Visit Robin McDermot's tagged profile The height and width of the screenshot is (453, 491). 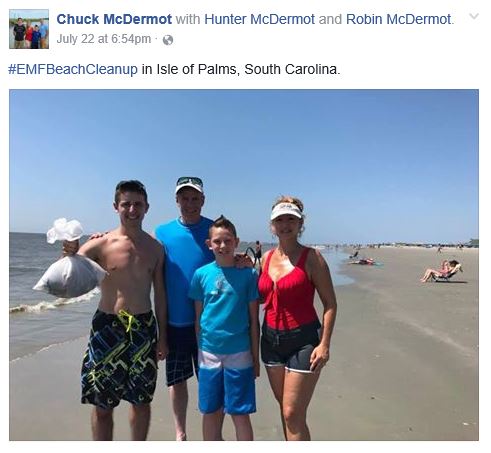pos(399,19)
